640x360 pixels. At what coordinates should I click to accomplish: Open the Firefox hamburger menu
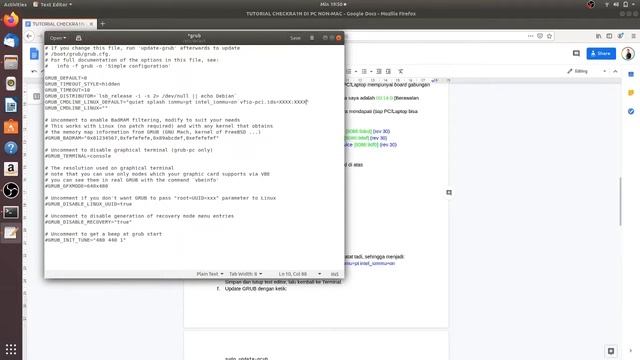click(x=633, y=36)
